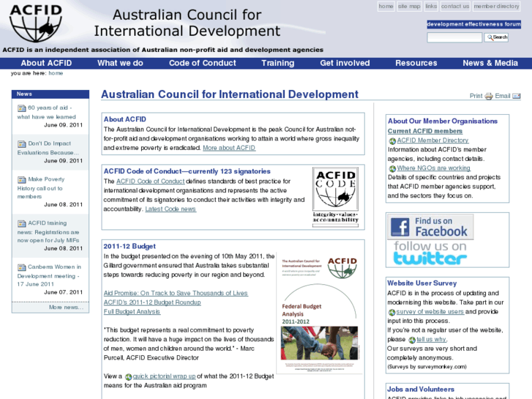Open the links page in utility bar
The image size is (532, 399).
click(431, 6)
